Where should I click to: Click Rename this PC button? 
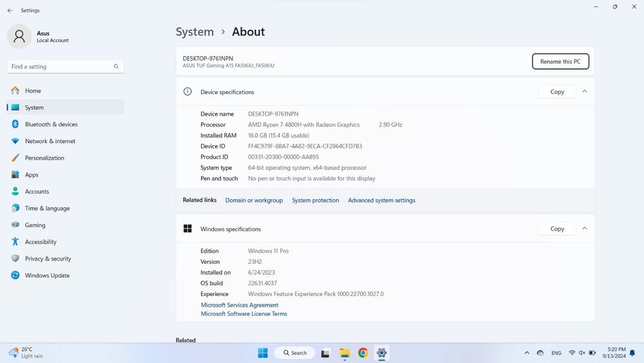click(x=560, y=61)
